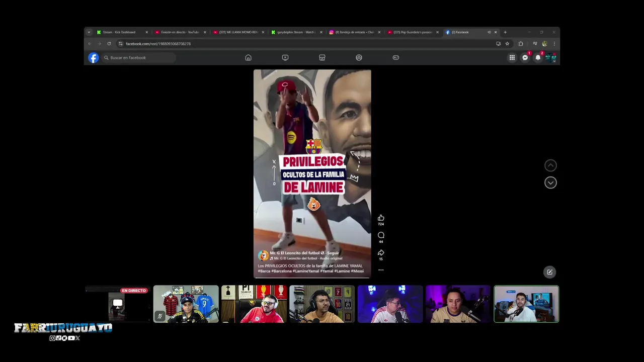Open the media control toolbar icon
This screenshot has width=644, height=362.
coord(535,44)
